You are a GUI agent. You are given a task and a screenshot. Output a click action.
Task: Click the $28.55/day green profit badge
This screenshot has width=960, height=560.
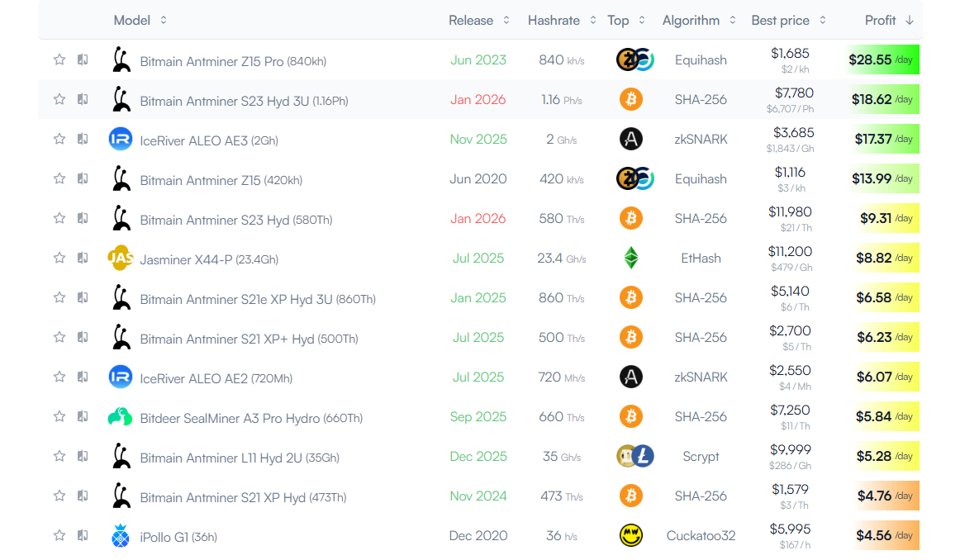882,59
